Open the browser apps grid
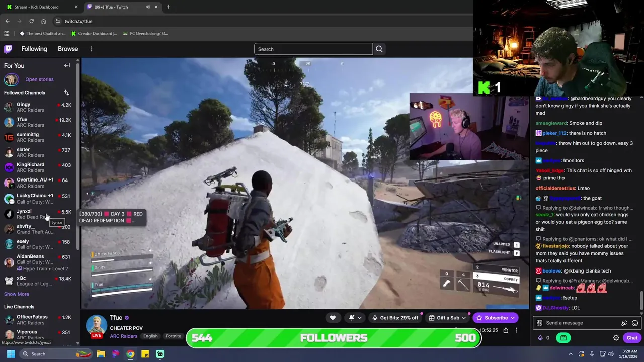Image resolution: width=644 pixels, height=362 pixels. pos(7,34)
